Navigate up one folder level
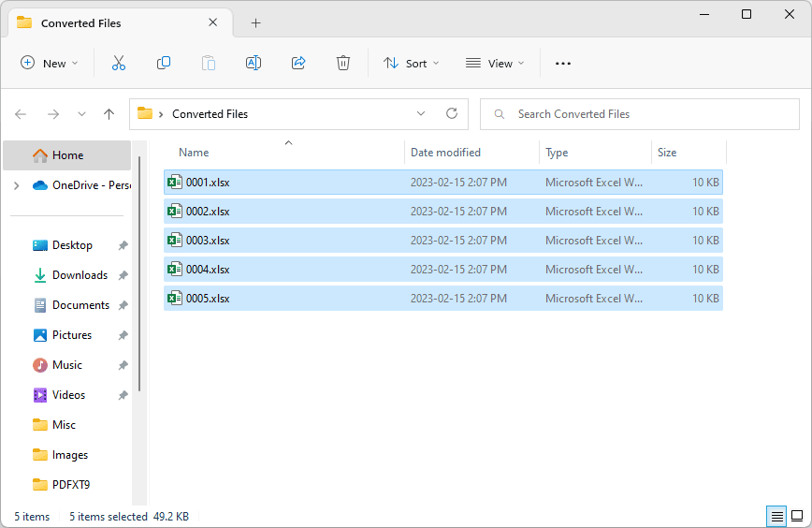Viewport: 812px width, 528px height. click(109, 114)
